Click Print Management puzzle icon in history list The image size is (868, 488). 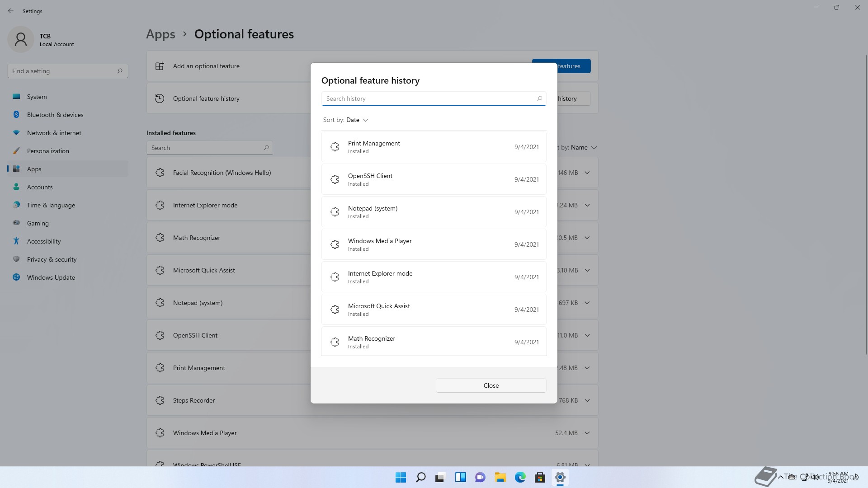[335, 147]
